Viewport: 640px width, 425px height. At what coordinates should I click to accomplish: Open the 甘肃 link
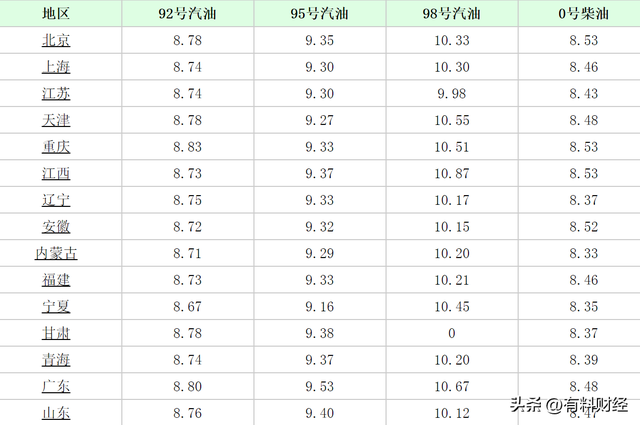56,333
